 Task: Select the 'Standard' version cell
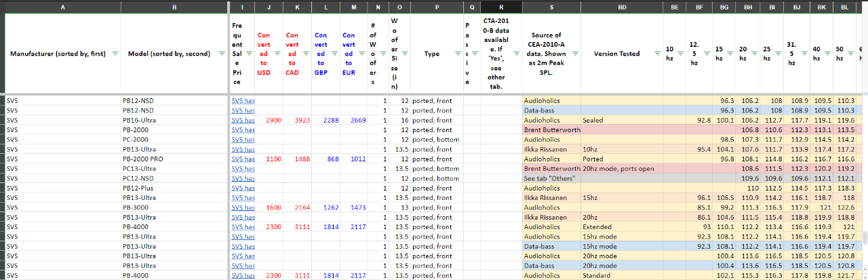click(622, 276)
